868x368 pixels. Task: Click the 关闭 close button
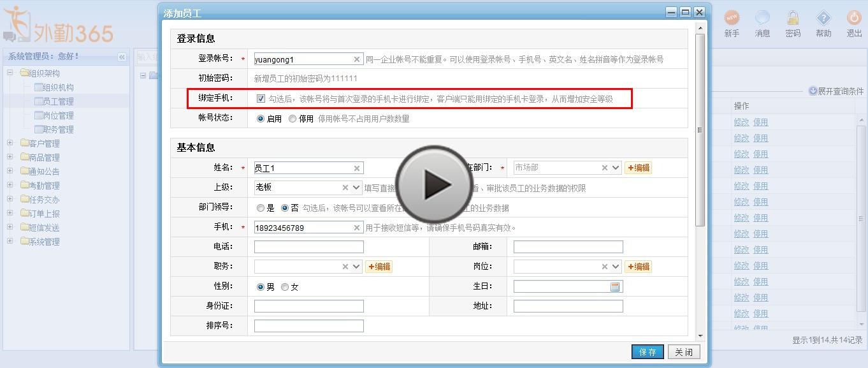coord(684,352)
